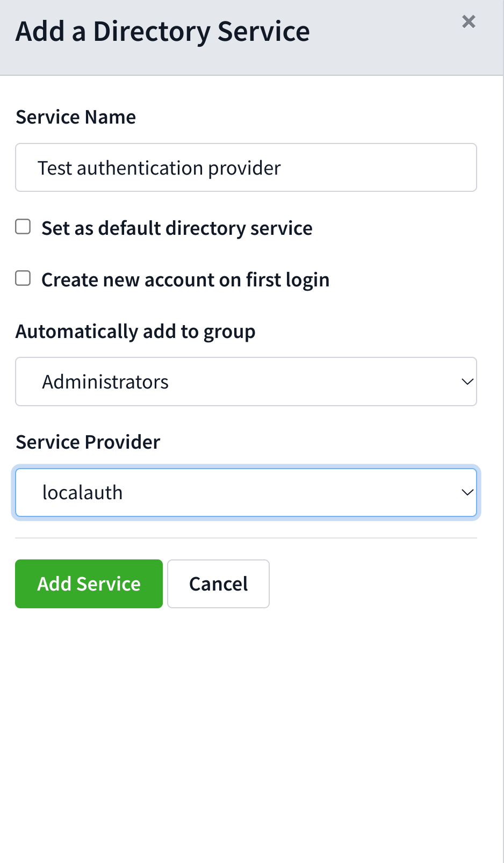Click the 'Set as default directory service' label text
504x863 pixels.
177,228
